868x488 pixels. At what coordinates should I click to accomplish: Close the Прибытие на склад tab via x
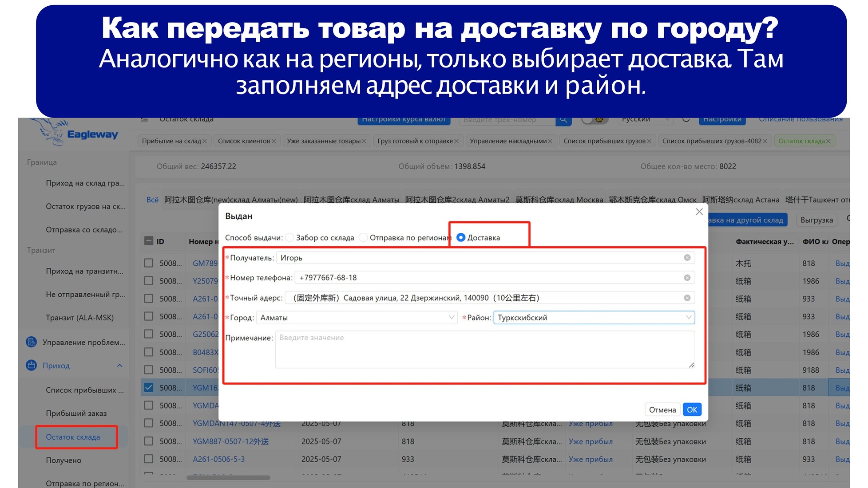pyautogui.click(x=205, y=141)
